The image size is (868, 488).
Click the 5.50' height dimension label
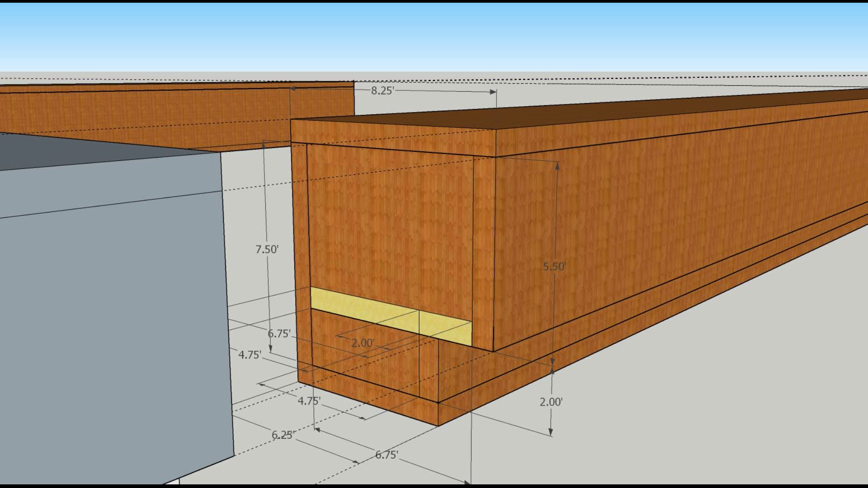point(554,267)
